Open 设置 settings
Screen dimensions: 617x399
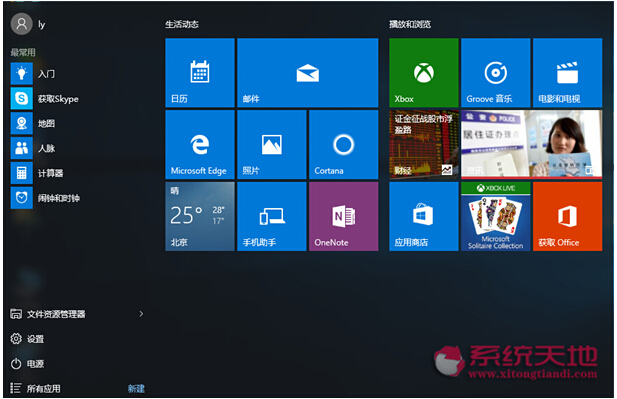(27, 339)
